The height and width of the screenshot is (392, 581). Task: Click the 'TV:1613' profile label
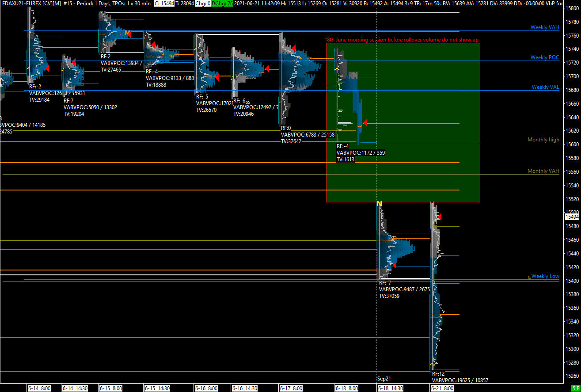(346, 160)
